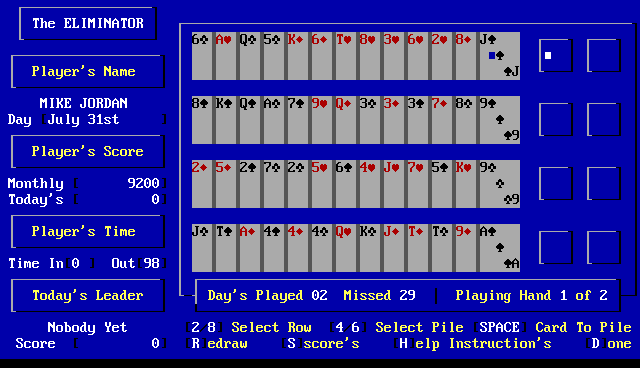Screen dimensions: 640x368
Task: Click the Ace of hearts in top row
Action: click(224, 56)
